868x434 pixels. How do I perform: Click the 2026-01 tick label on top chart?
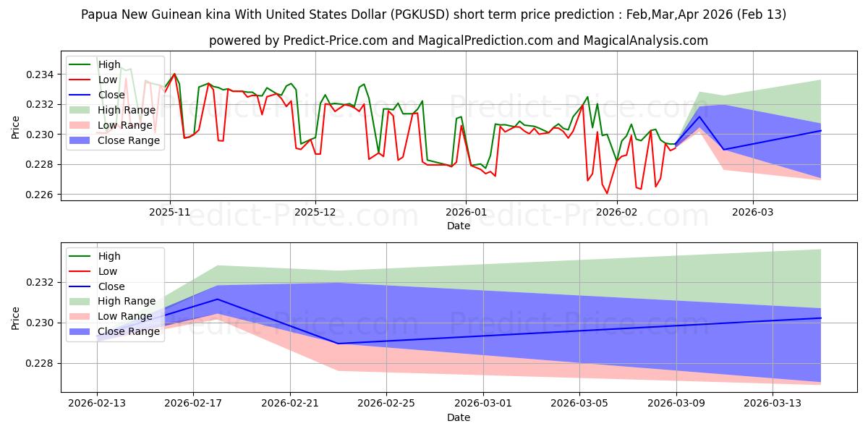pos(465,213)
